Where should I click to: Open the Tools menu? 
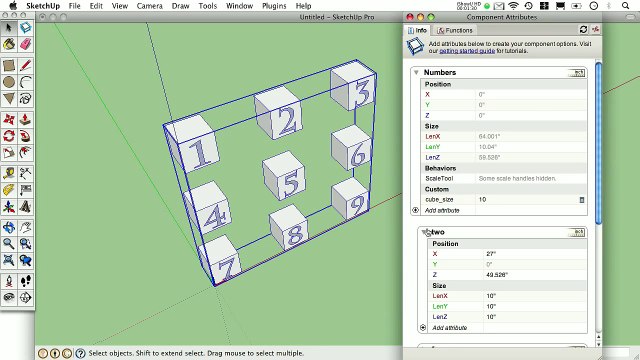point(207,6)
